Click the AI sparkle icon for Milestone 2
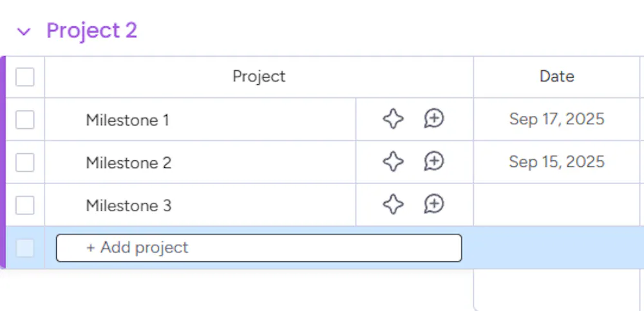The width and height of the screenshot is (644, 311). pos(393,162)
